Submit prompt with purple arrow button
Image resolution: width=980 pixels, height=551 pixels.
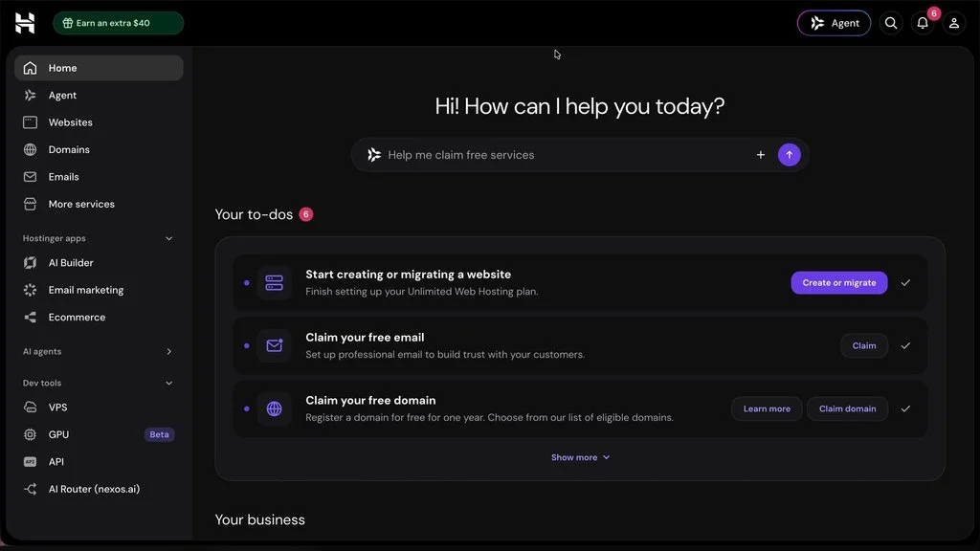pyautogui.click(x=789, y=155)
